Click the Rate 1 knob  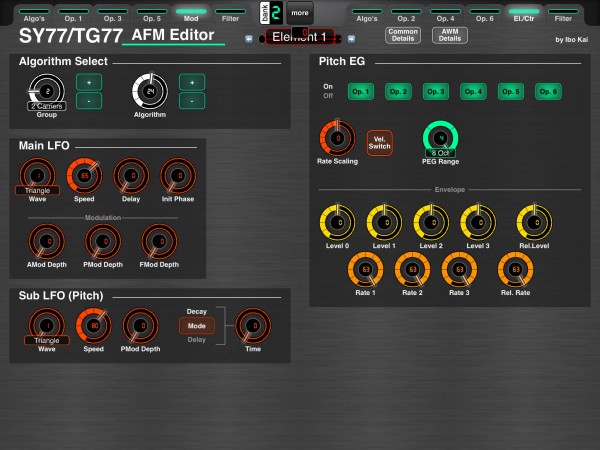[x=365, y=269]
